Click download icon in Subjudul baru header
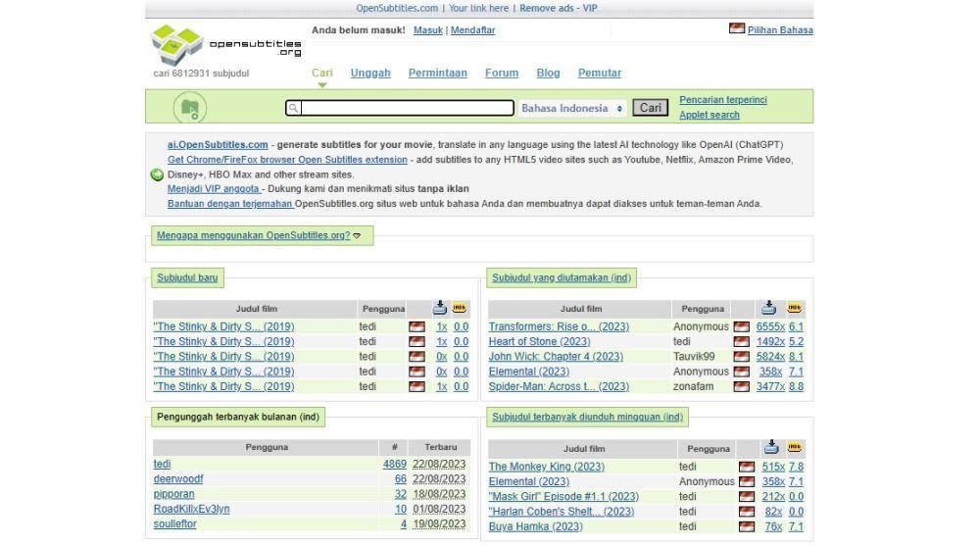 (x=440, y=308)
